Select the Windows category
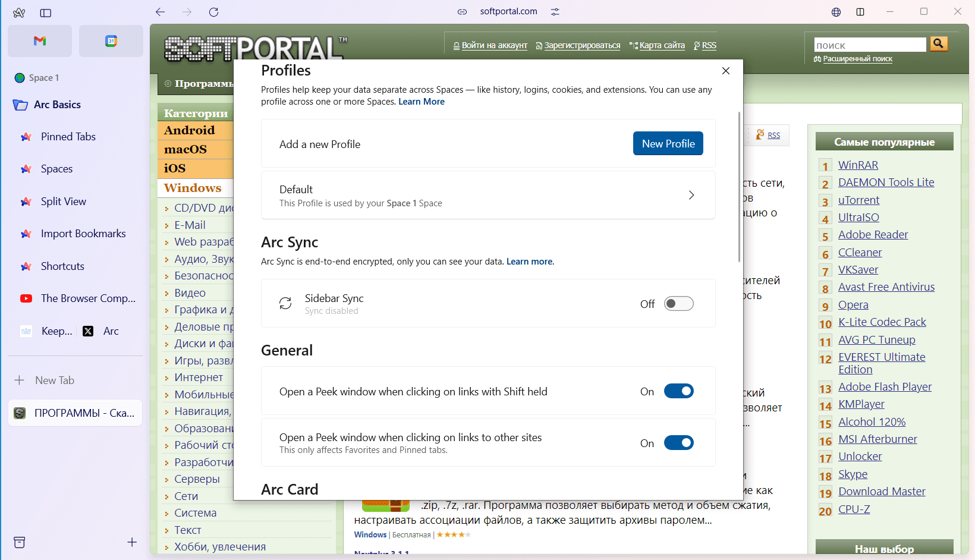Image resolution: width=975 pixels, height=560 pixels. point(193,188)
